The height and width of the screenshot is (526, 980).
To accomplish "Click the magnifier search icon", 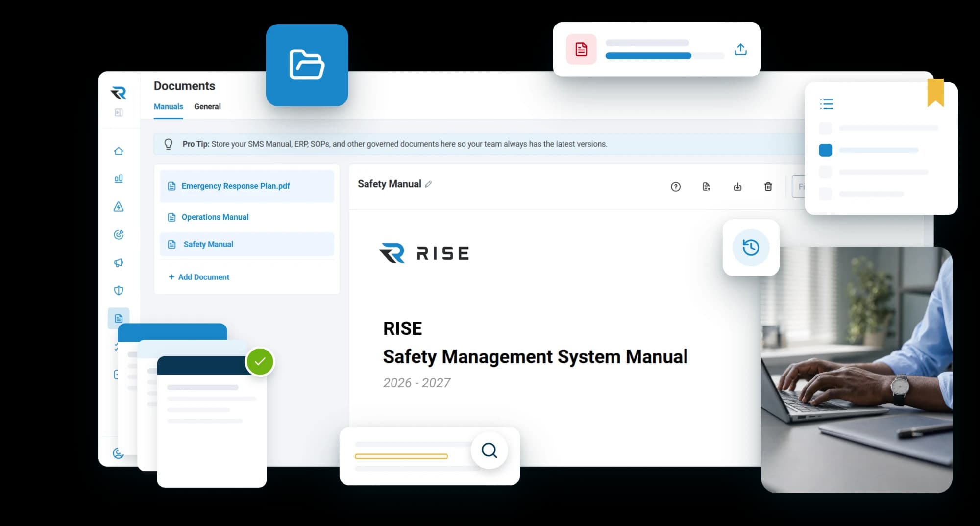I will point(489,450).
